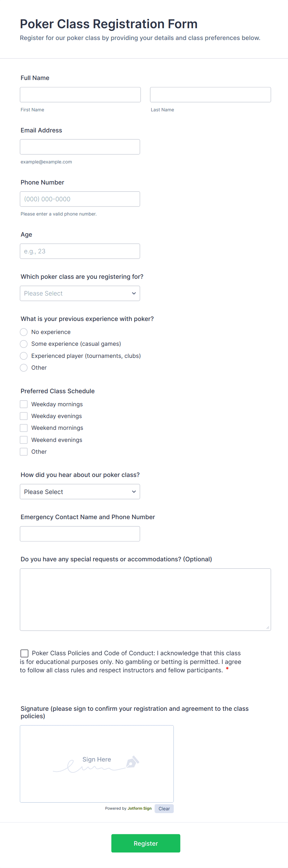Click the pen icon in signature box

click(x=133, y=762)
